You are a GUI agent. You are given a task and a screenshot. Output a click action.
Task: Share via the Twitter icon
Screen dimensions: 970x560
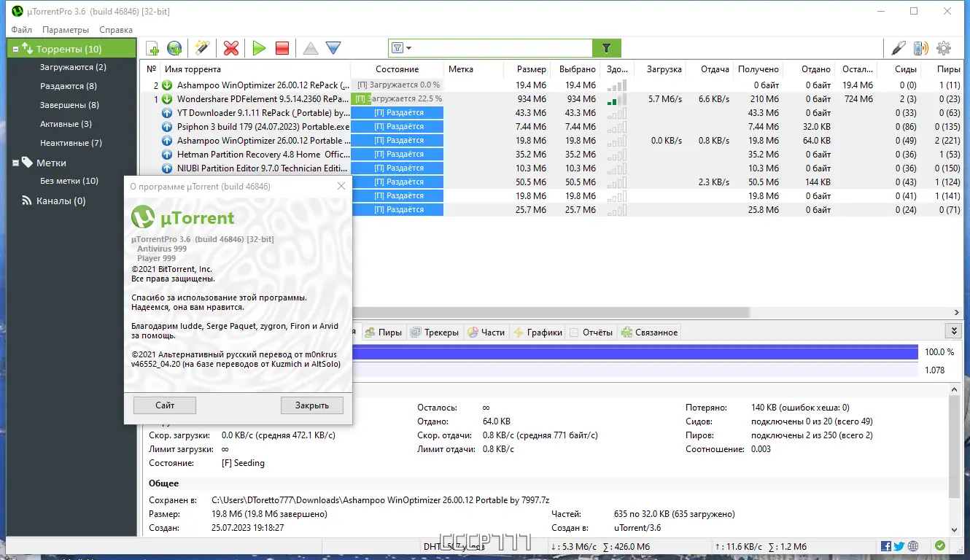pos(899,545)
